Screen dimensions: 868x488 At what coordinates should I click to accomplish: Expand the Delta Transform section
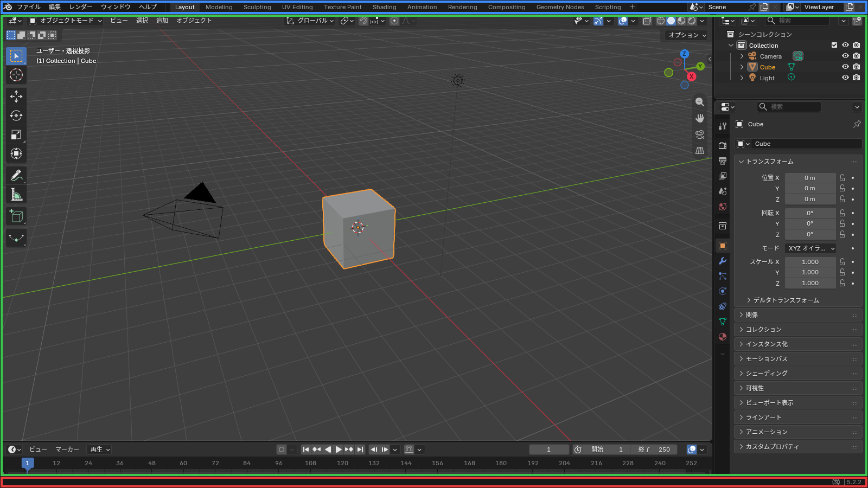coord(786,300)
